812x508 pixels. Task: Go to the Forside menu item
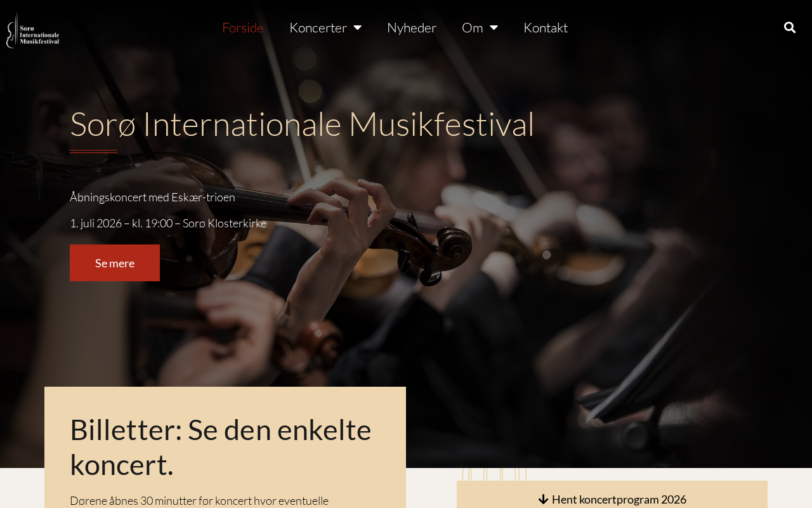click(243, 27)
